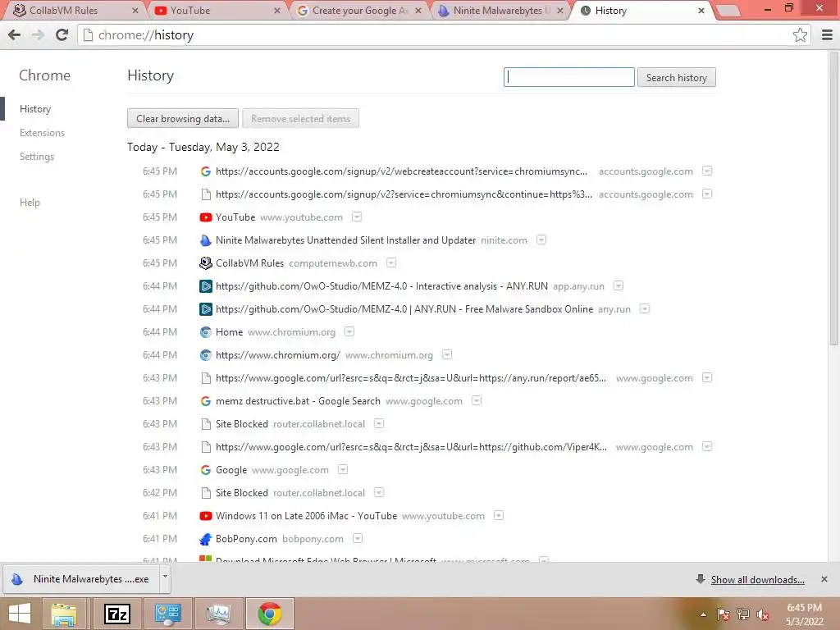This screenshot has width=840, height=630.
Task: Open Extensions from sidebar
Action: point(42,133)
